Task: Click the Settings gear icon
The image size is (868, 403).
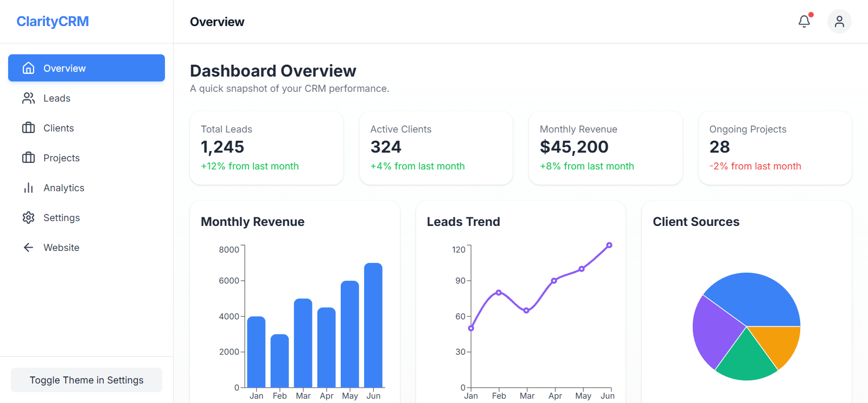Action: [28, 218]
